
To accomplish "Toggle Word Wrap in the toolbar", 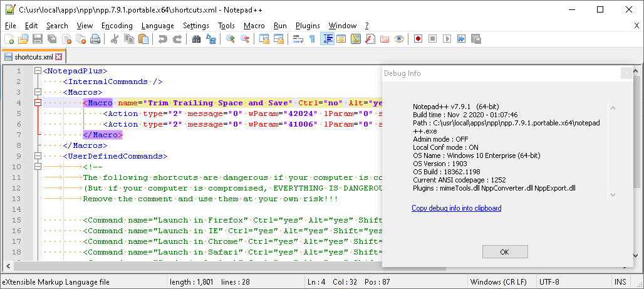I will (298, 39).
